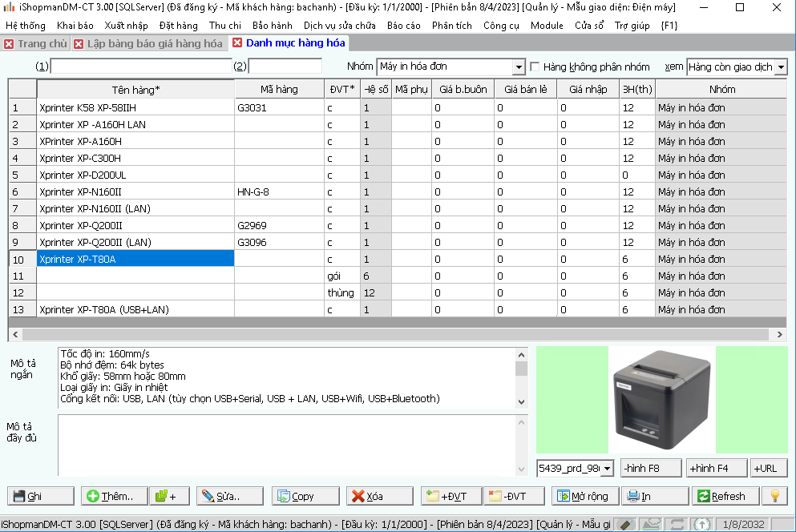The height and width of the screenshot is (532, 796).
Task: Add a picture with +hình F4
Action: (717, 468)
